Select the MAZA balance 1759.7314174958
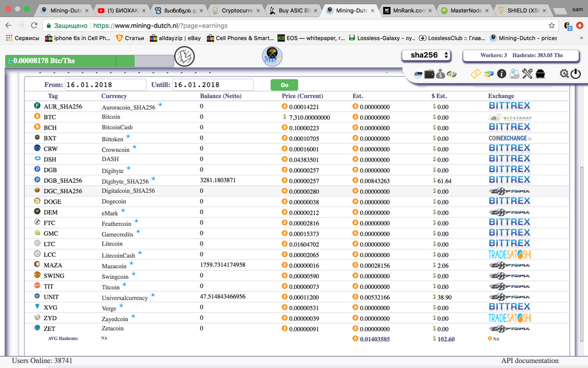This screenshot has width=588, height=368. [x=222, y=264]
